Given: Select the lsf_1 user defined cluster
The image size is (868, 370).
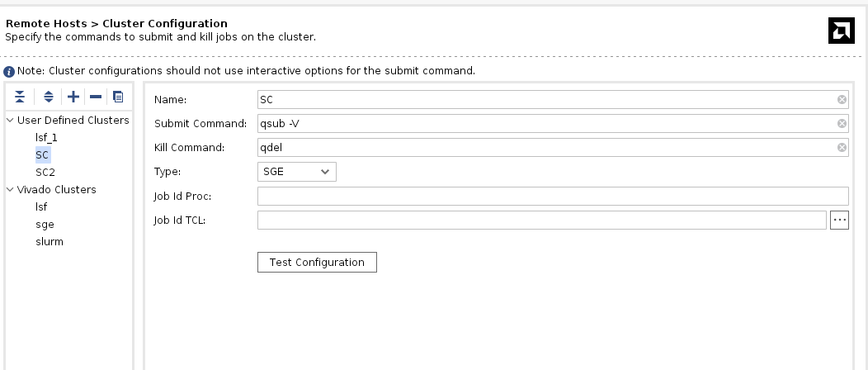Looking at the screenshot, I should 46,138.
